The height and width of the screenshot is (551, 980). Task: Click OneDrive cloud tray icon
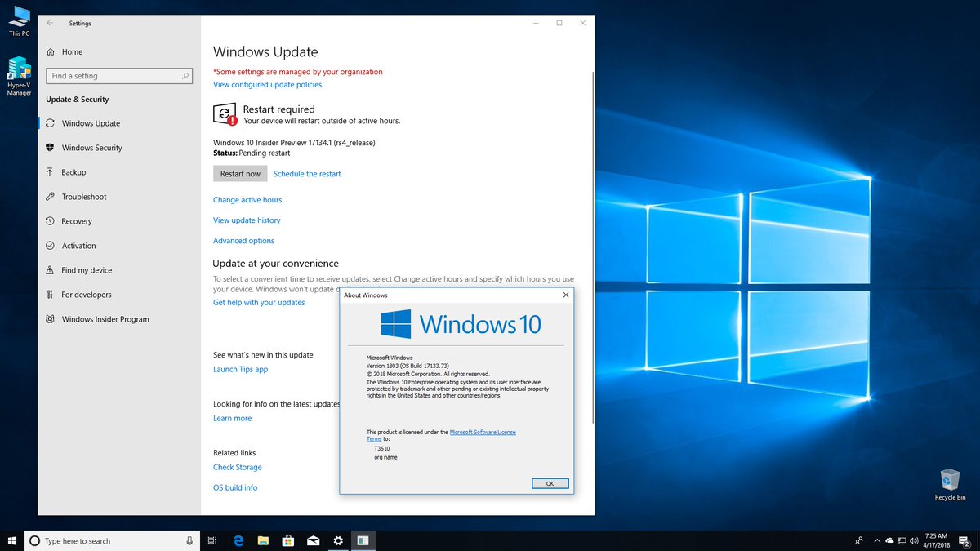pyautogui.click(x=889, y=540)
